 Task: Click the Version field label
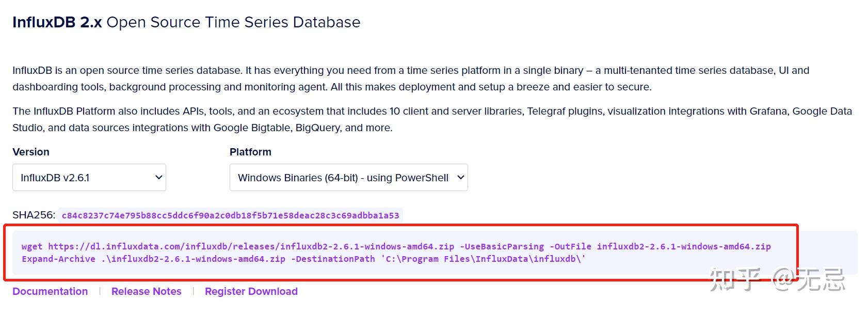31,152
